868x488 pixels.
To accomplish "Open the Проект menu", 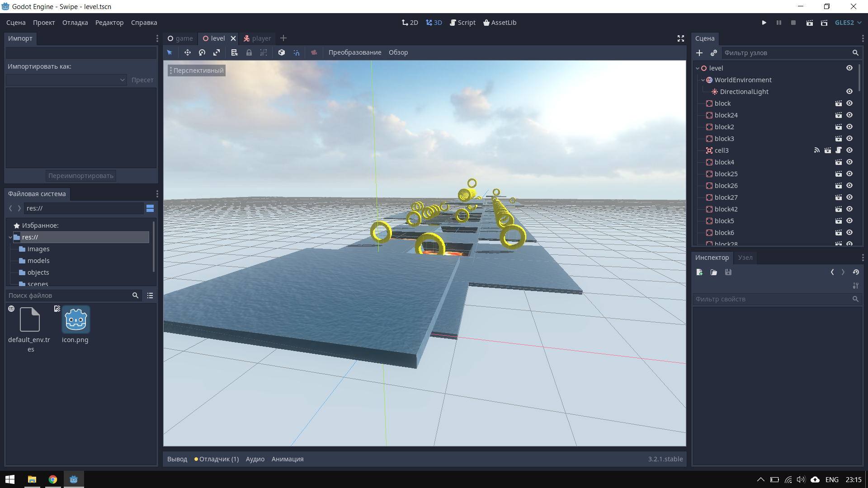I will 44,23.
